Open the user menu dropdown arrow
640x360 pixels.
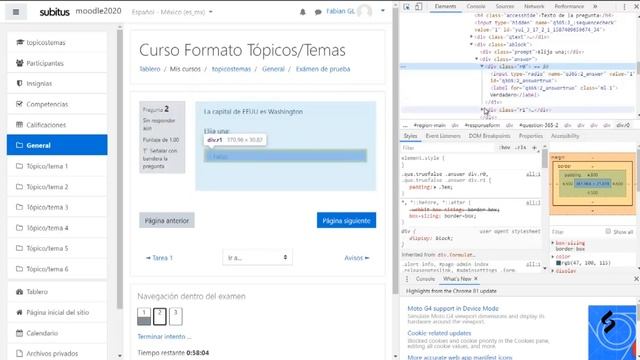click(382, 11)
